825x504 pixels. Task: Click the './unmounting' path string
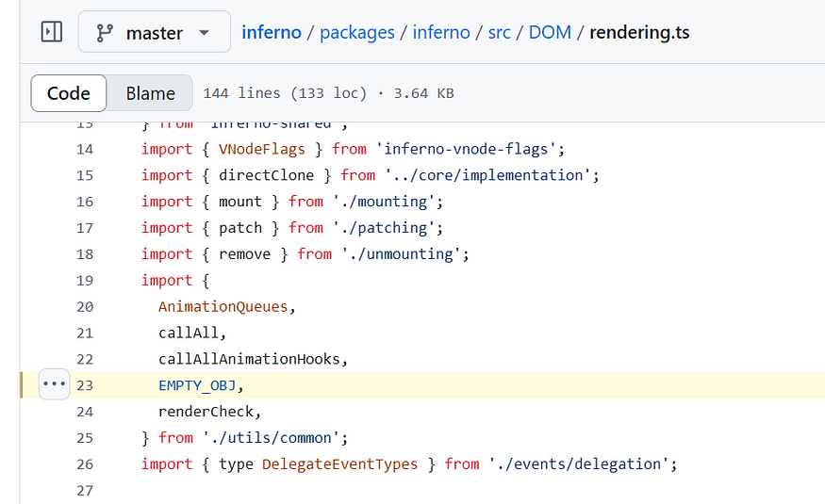click(x=402, y=254)
